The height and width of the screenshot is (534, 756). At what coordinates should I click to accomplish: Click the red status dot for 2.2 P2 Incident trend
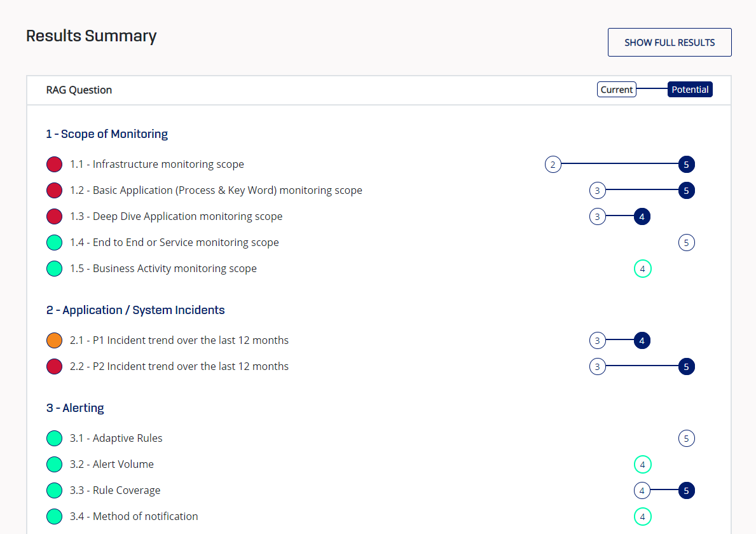click(x=55, y=366)
